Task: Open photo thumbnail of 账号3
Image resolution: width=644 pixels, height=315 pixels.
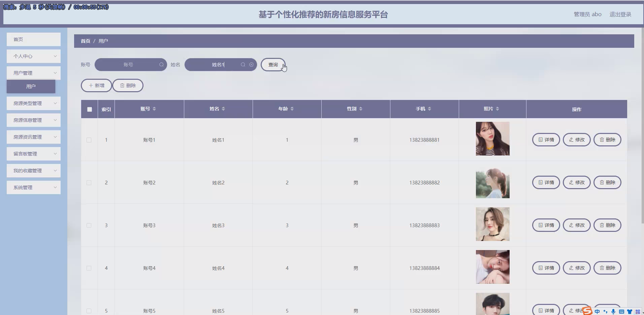Action: [x=492, y=224]
